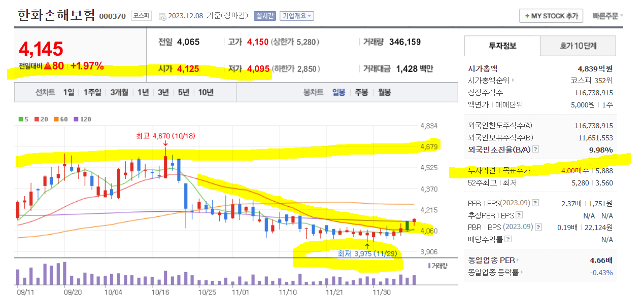Click the 코스피 market badge
644x302 pixels.
(140, 16)
